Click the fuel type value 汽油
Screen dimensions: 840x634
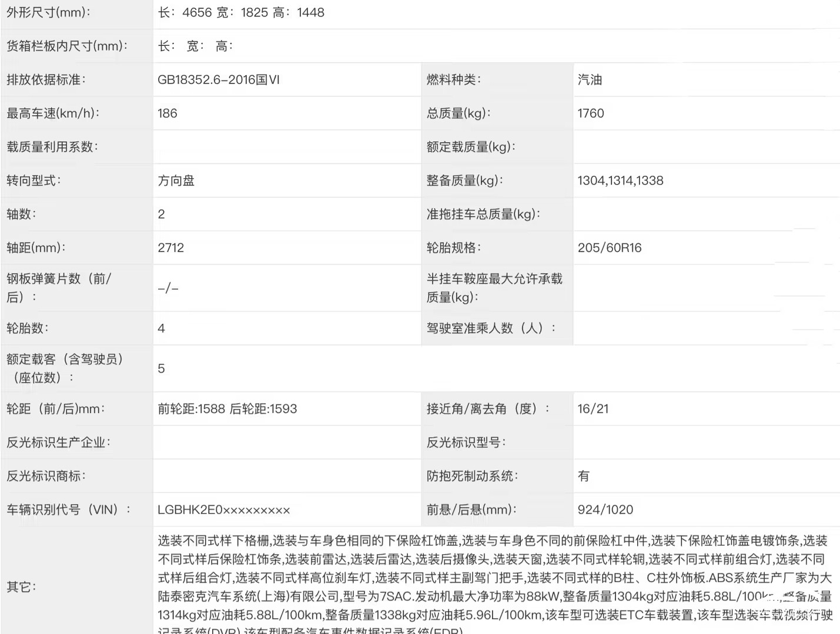tap(590, 80)
